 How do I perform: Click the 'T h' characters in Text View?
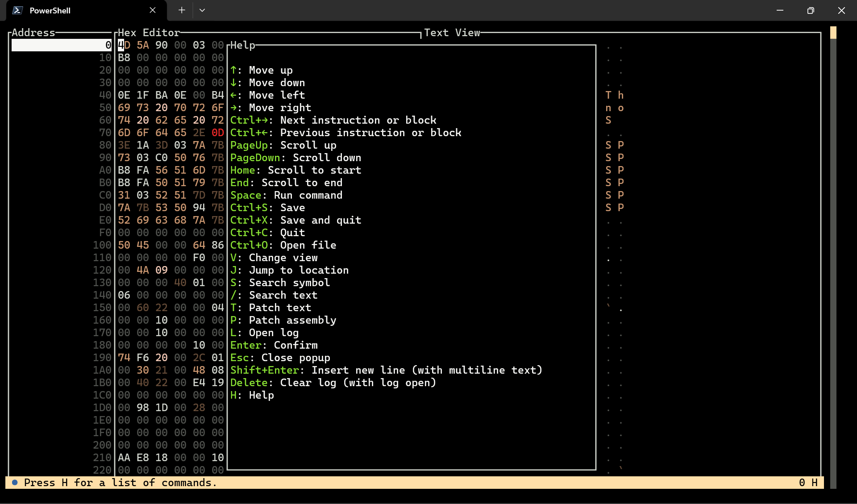point(615,95)
